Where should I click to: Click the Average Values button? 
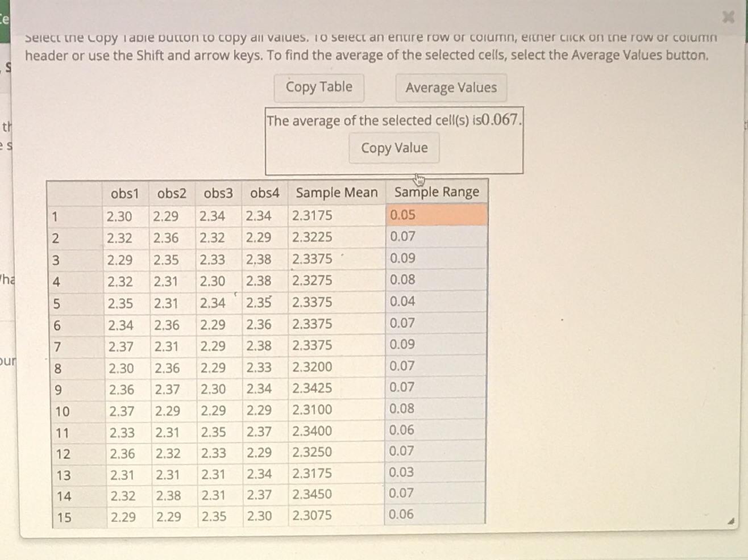coord(451,87)
